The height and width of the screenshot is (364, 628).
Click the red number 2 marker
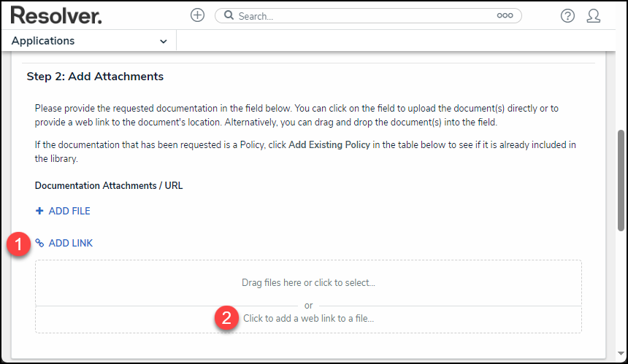tap(227, 319)
